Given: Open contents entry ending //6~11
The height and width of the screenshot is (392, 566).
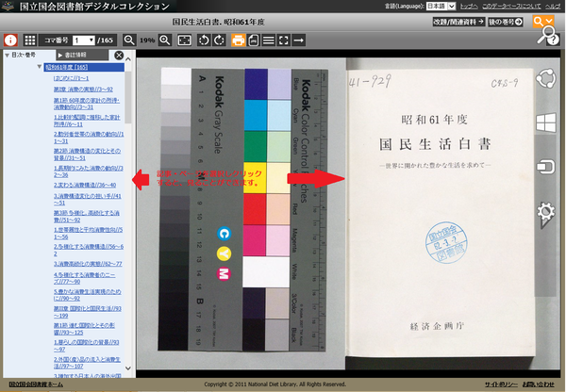Looking at the screenshot, I should click(87, 121).
